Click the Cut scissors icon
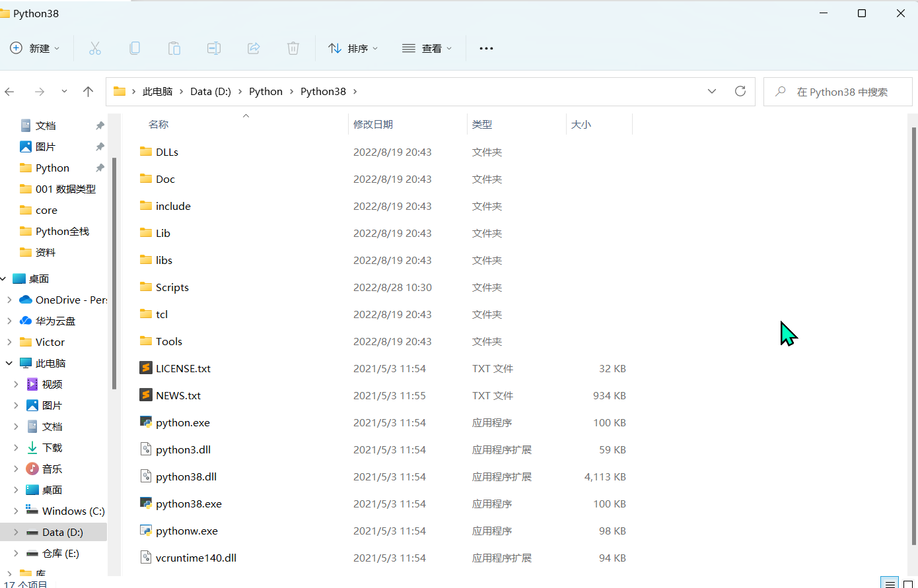918x588 pixels. [95, 48]
